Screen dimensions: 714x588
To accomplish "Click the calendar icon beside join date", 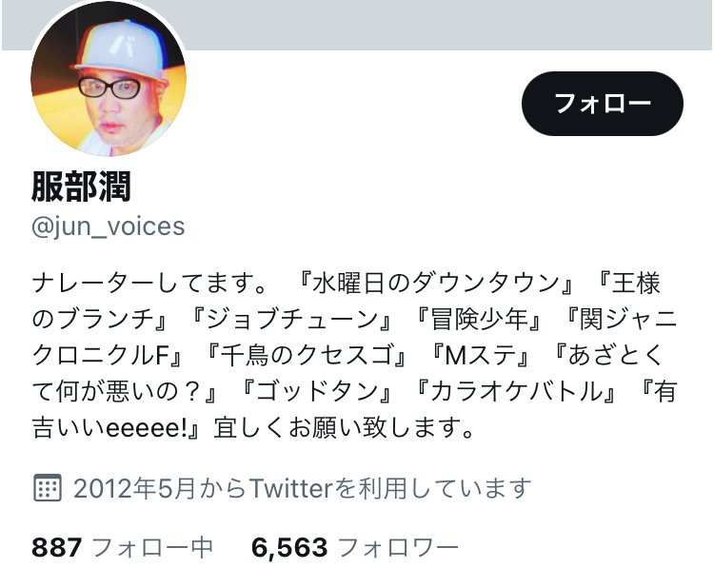I will point(48,487).
